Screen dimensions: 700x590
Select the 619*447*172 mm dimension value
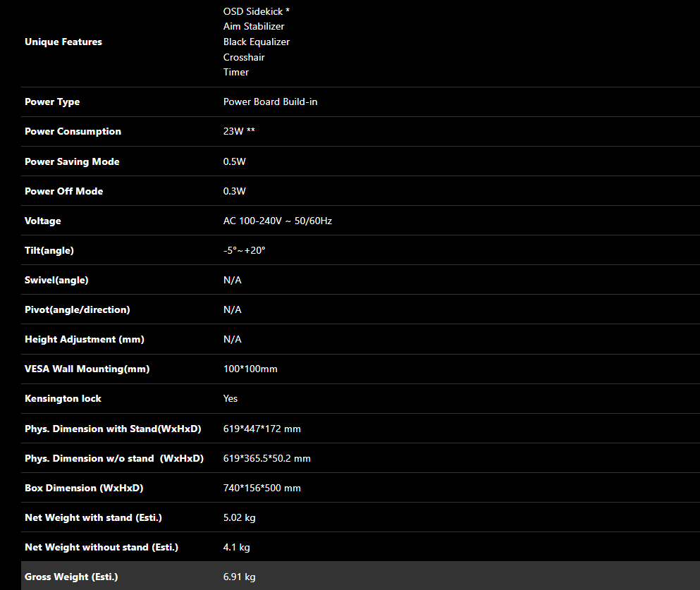tap(262, 429)
